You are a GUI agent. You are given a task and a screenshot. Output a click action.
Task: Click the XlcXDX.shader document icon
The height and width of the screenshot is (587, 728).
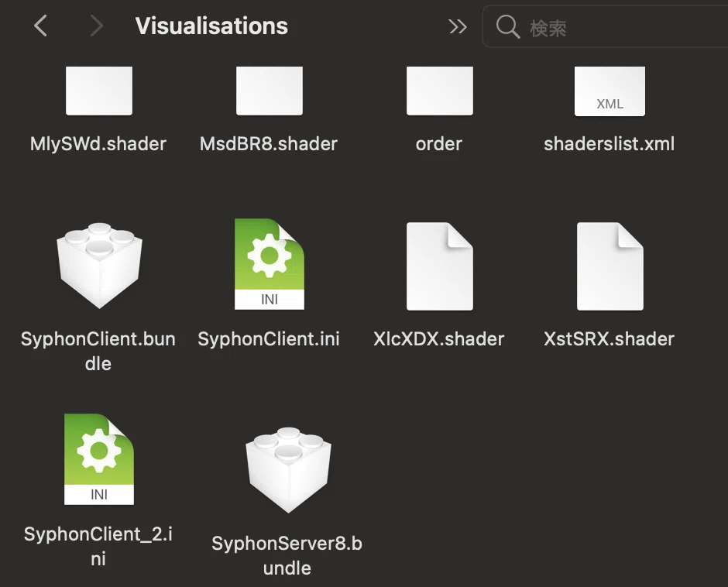(x=440, y=266)
